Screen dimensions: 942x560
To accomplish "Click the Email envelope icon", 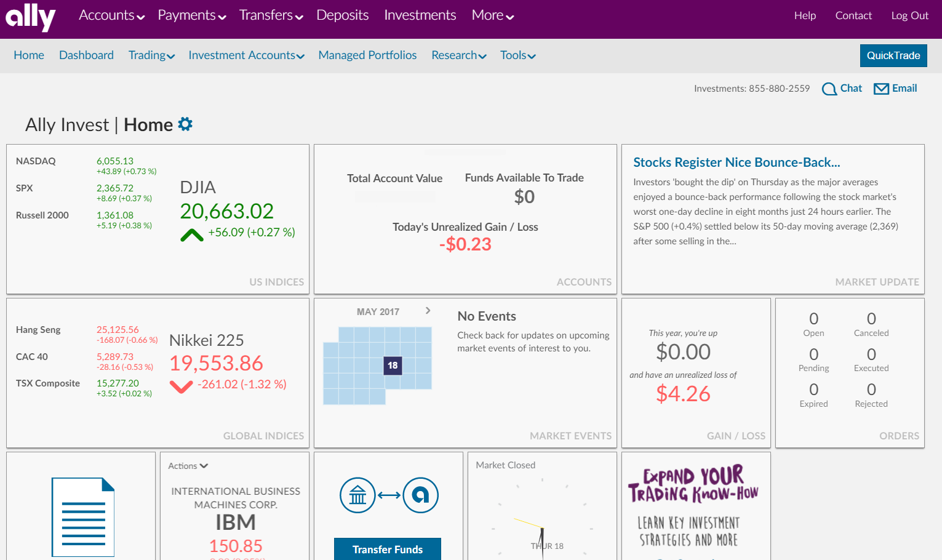I will [881, 89].
